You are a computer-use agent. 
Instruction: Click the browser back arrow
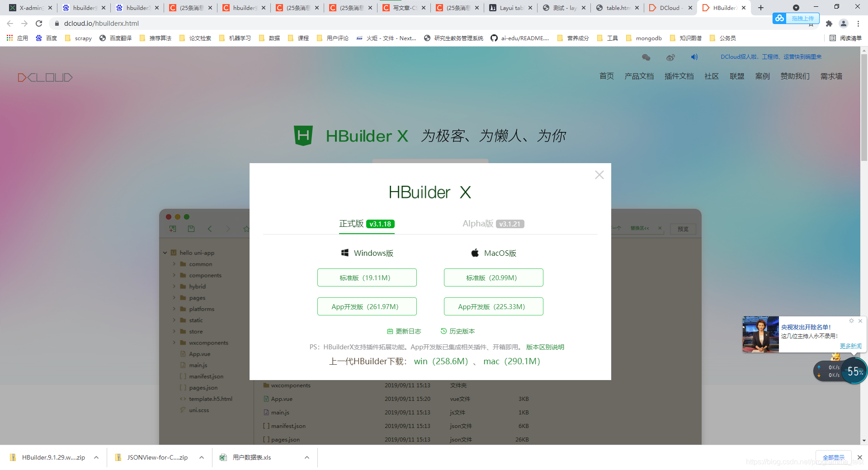pyautogui.click(x=10, y=23)
